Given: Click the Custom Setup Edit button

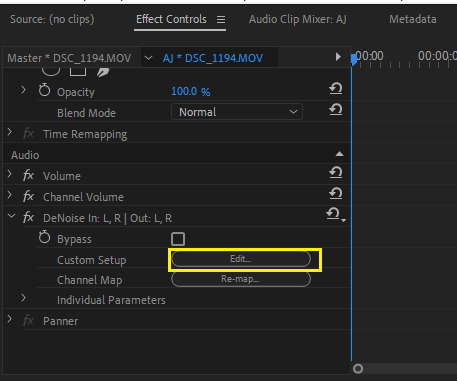Looking at the screenshot, I should [241, 259].
